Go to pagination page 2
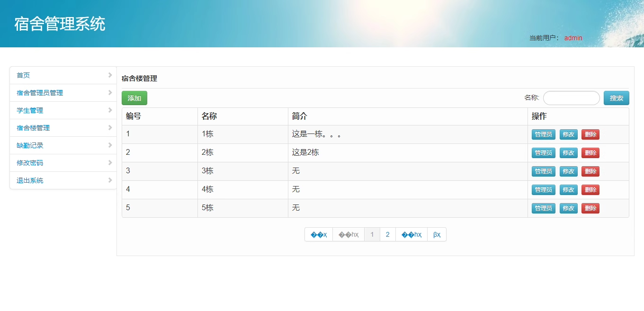Screen dimensions: 644x311 coord(388,234)
